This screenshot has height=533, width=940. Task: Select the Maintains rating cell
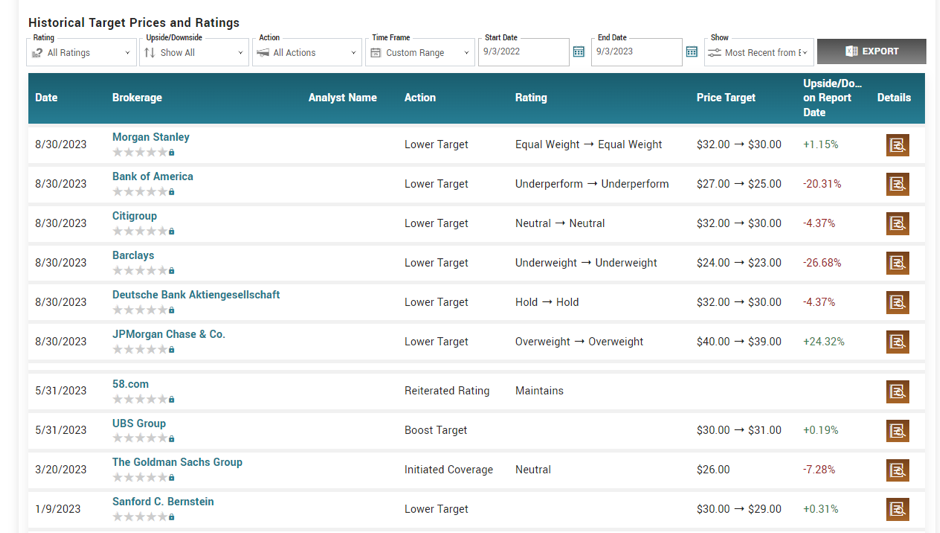point(539,391)
